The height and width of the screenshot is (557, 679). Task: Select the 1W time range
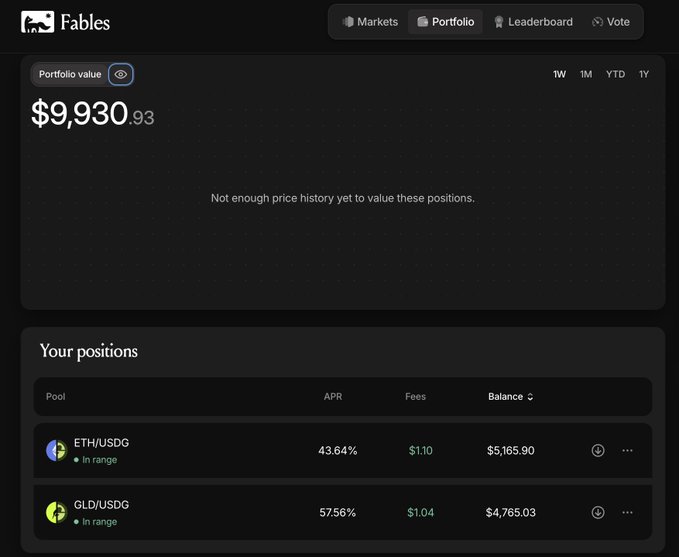click(559, 74)
